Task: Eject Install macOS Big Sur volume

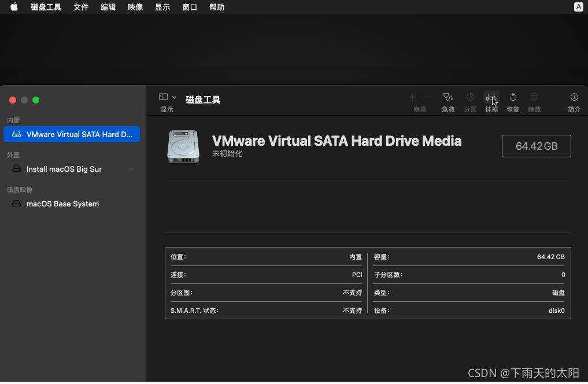Action: [x=131, y=169]
